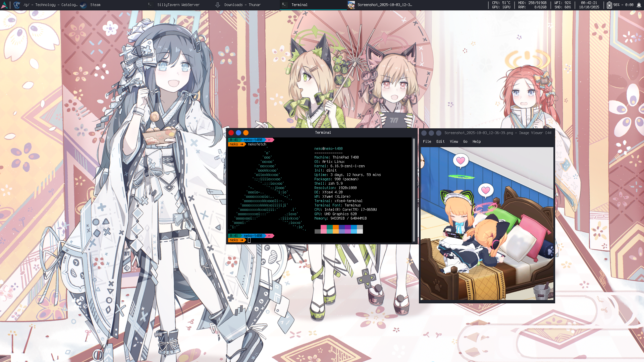Click the terminal vertical scrollbar
Viewport: 644px width, 362px height.
click(x=414, y=189)
